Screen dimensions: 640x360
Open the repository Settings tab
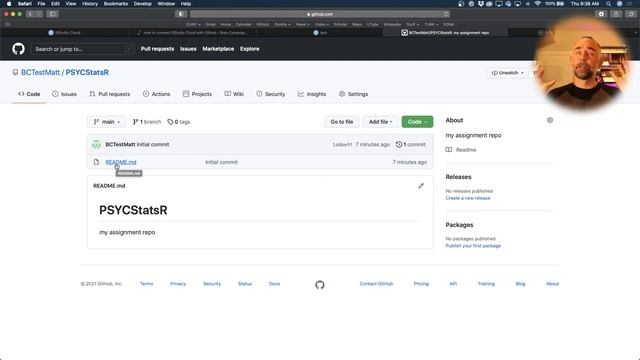point(353,94)
